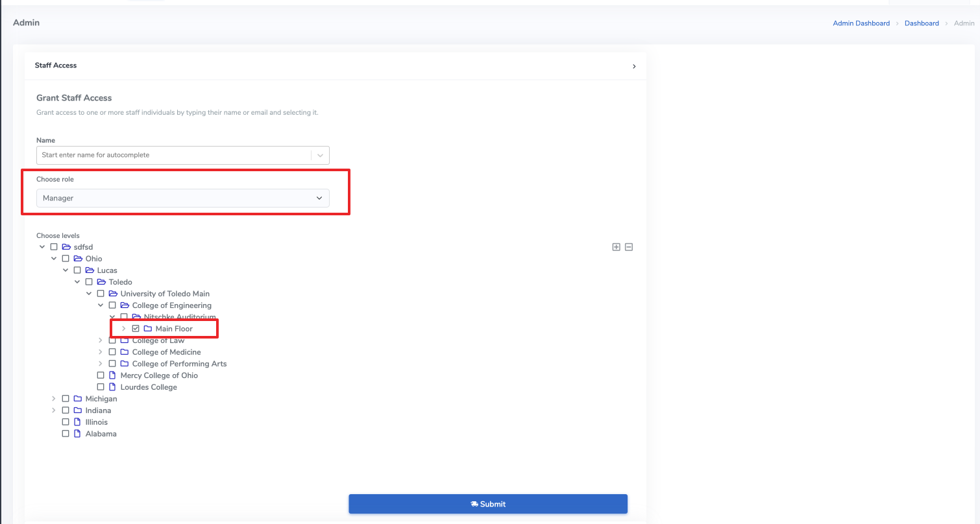The width and height of the screenshot is (980, 524).
Task: Click the expand all plus icon
Action: pyautogui.click(x=616, y=247)
